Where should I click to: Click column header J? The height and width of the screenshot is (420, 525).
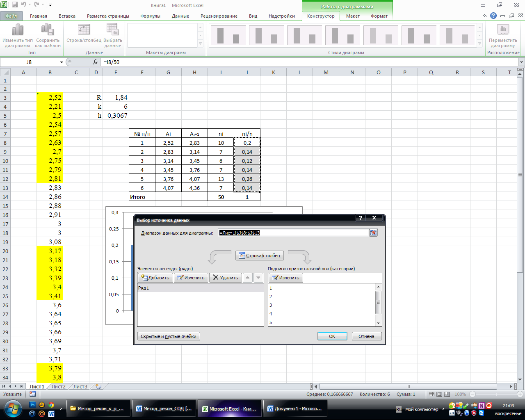[247, 72]
